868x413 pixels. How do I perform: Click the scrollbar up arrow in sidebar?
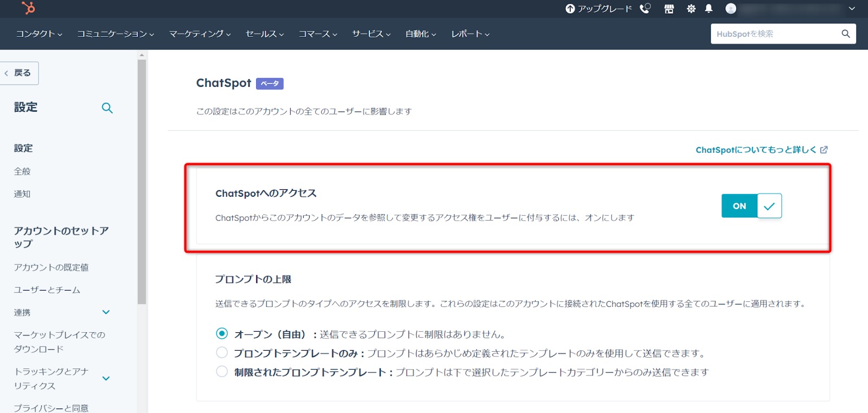tap(142, 55)
